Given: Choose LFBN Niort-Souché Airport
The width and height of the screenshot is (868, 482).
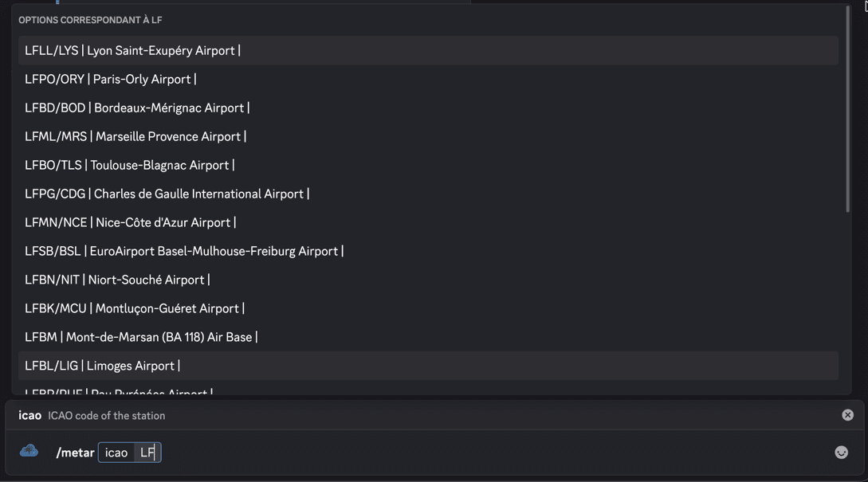Looking at the screenshot, I should (x=116, y=280).
